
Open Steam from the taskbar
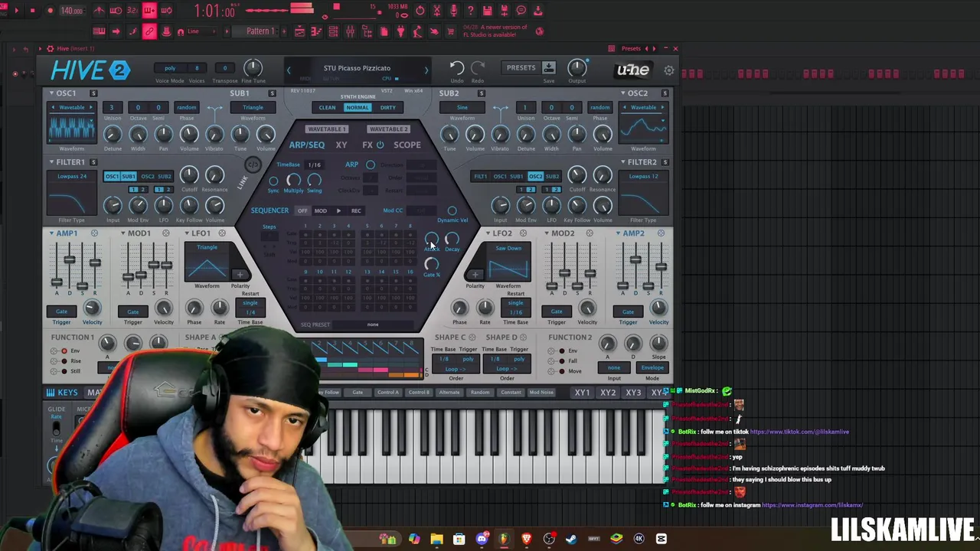click(570, 539)
